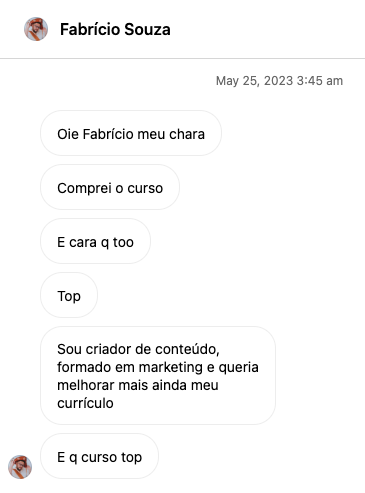This screenshot has height=493, width=365.
Task: Click the word 'Comprei' in second message
Action: coord(84,188)
